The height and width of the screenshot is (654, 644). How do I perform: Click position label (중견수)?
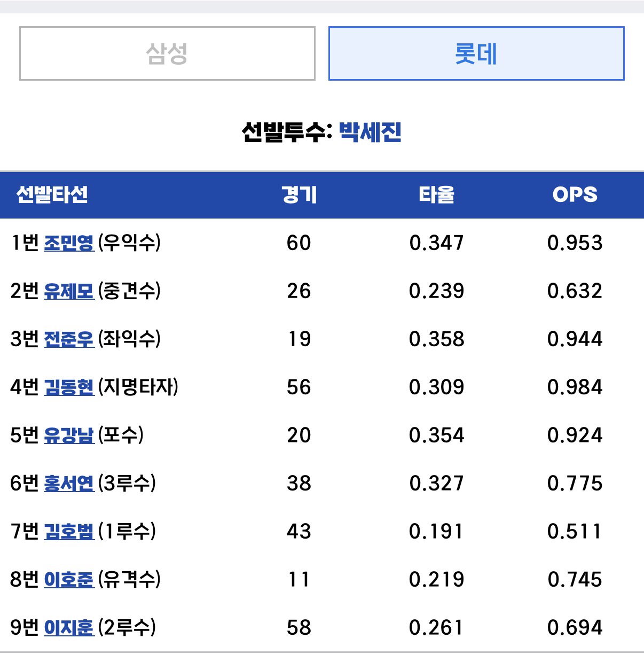coord(129,291)
